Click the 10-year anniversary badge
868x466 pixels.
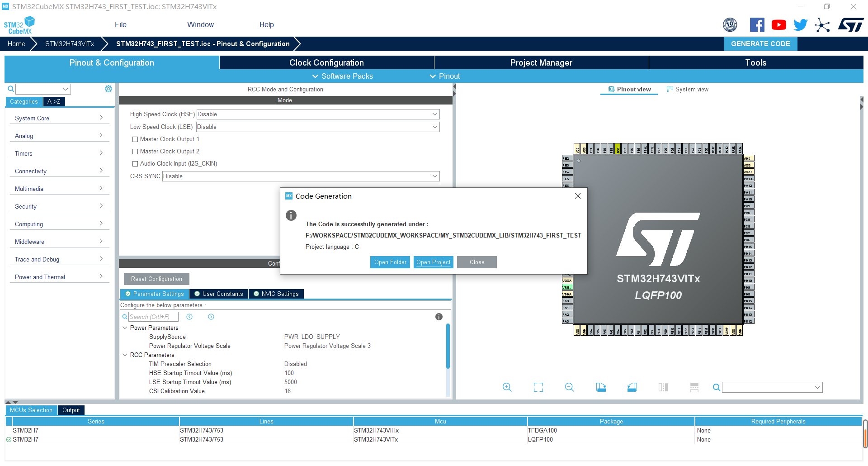[x=730, y=25]
